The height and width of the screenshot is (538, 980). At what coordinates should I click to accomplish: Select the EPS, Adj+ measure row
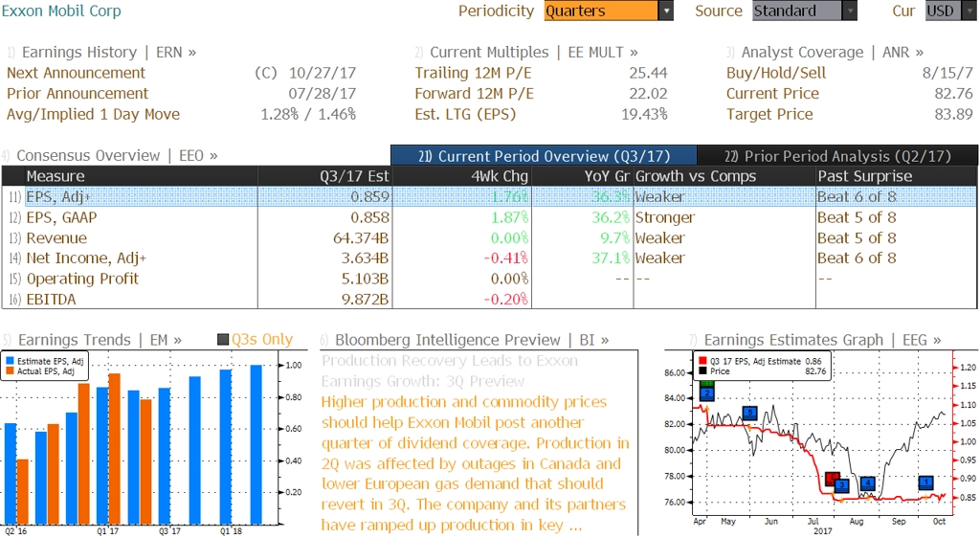[489, 196]
